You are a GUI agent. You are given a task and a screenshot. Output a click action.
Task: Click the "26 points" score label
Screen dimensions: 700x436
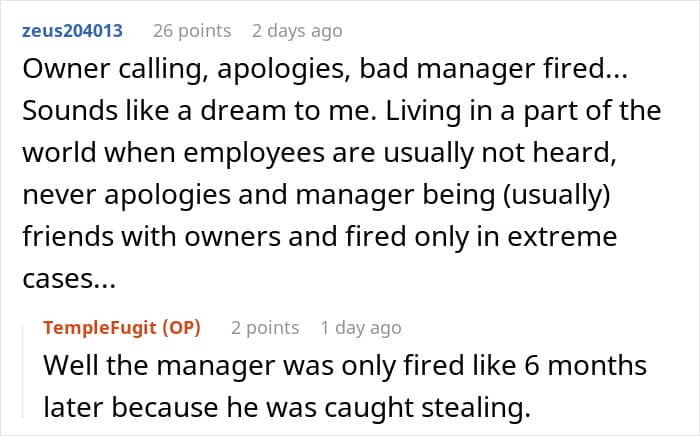(192, 31)
